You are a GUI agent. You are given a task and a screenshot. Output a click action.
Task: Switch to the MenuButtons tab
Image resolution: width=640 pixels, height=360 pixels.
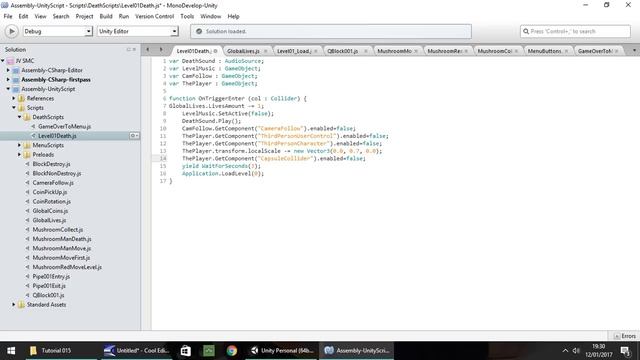[544, 51]
